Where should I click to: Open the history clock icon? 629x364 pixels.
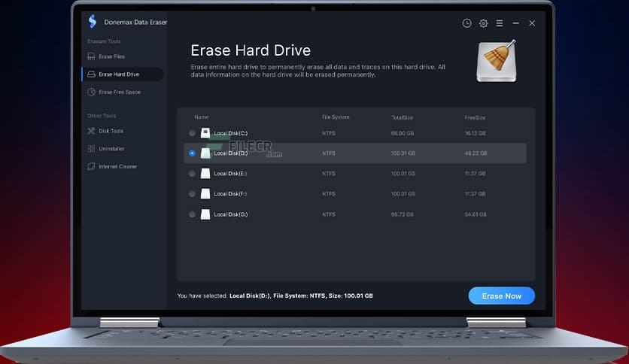click(466, 23)
